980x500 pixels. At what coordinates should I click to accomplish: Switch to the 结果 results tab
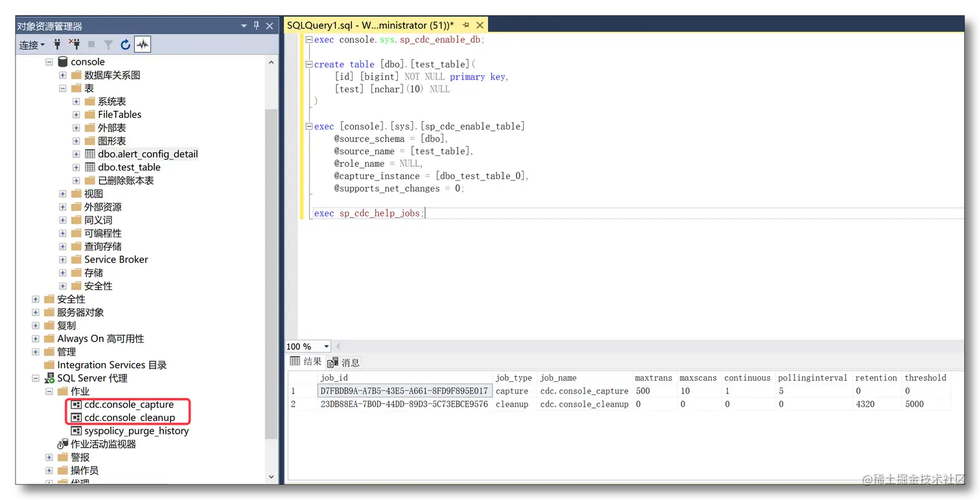[x=306, y=362]
